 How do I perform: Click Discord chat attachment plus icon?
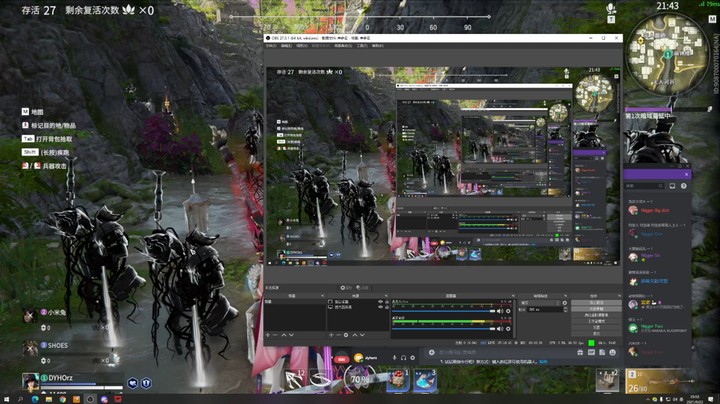point(431,352)
